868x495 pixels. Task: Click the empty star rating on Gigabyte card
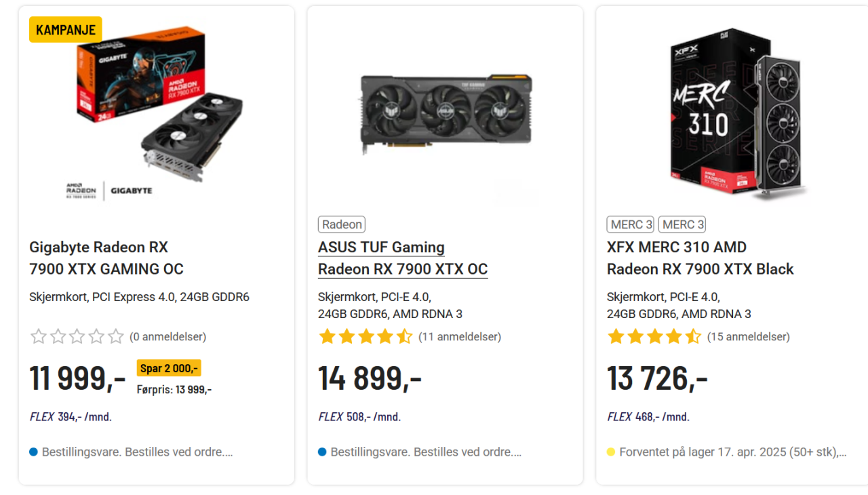point(77,336)
